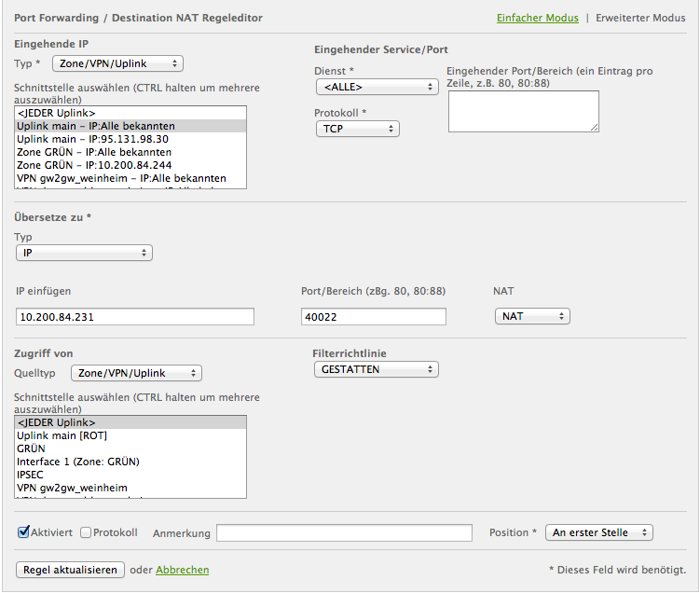The height and width of the screenshot is (593, 700).
Task: Open the NAT dropdown
Action: [x=532, y=317]
